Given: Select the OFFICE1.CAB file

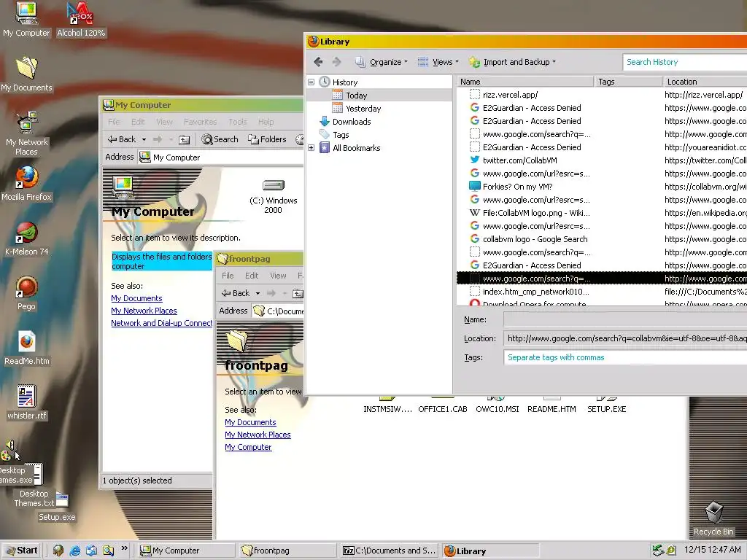Looking at the screenshot, I should (443, 405).
